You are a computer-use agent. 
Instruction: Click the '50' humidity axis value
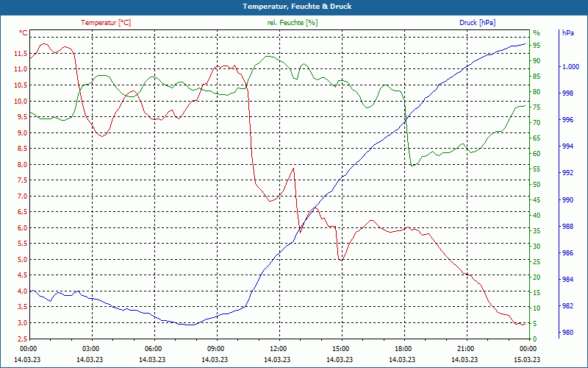pyautogui.click(x=537, y=185)
